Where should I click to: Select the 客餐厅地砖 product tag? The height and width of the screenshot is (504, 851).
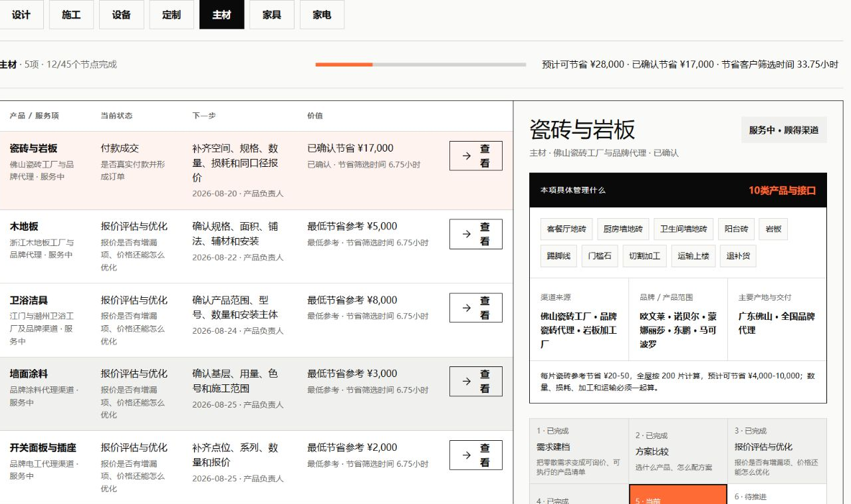tap(566, 229)
